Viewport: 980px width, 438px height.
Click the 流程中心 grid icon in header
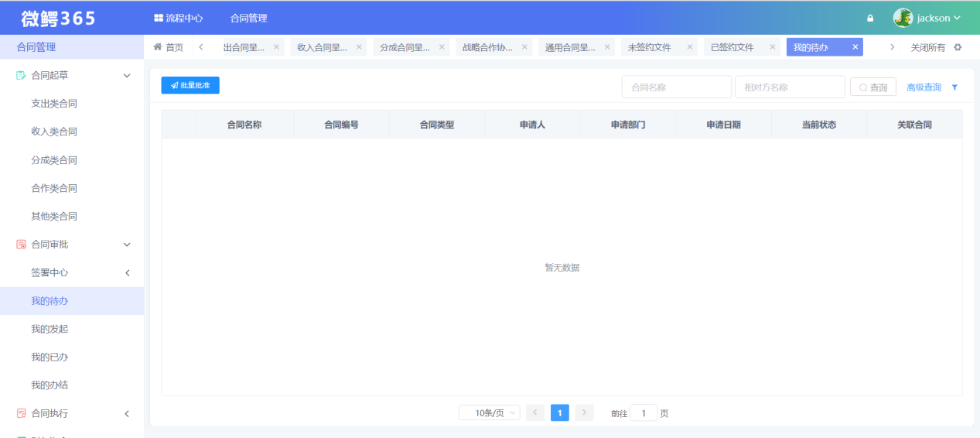(159, 18)
